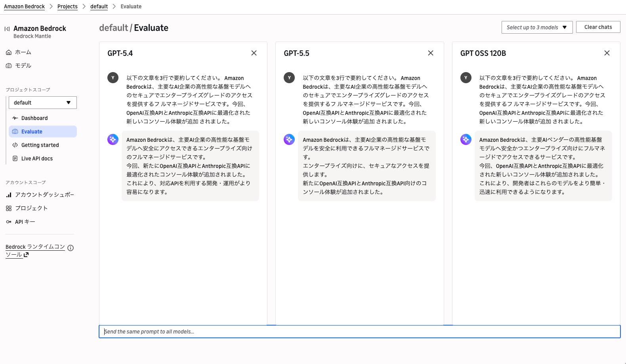The image size is (626, 364).
Task: Click the user prompt text in GPT OSS 120B chat
Action: click(x=542, y=100)
